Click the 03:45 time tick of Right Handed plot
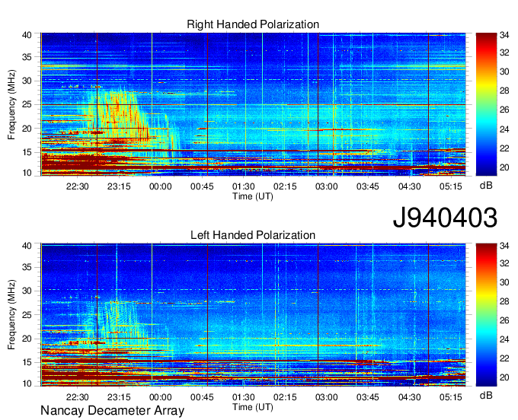 368,186
